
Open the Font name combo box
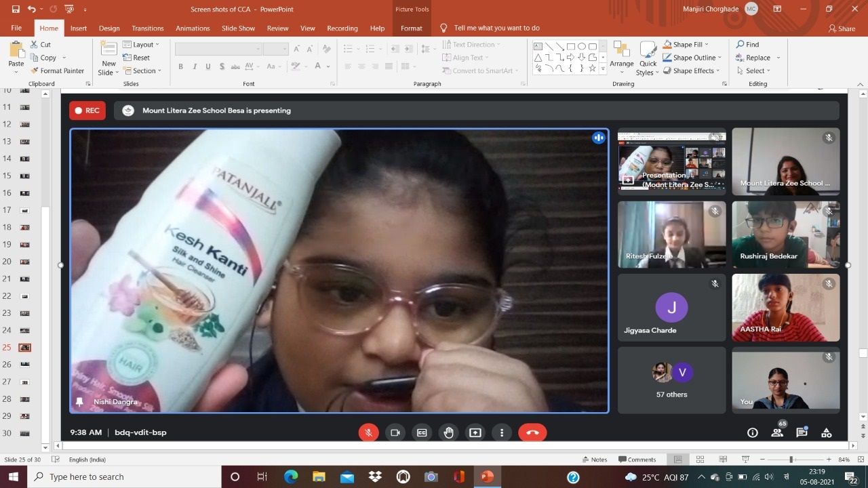pos(218,49)
